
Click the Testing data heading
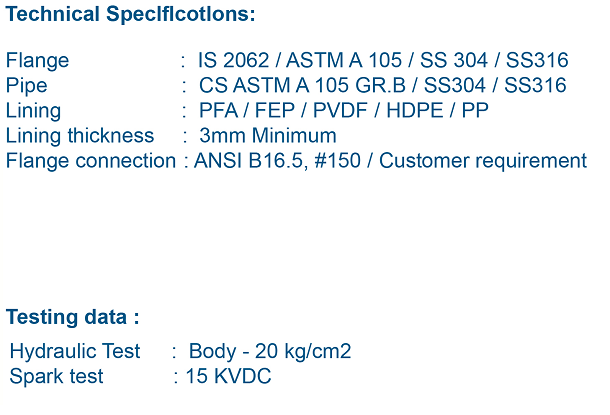tap(72, 317)
